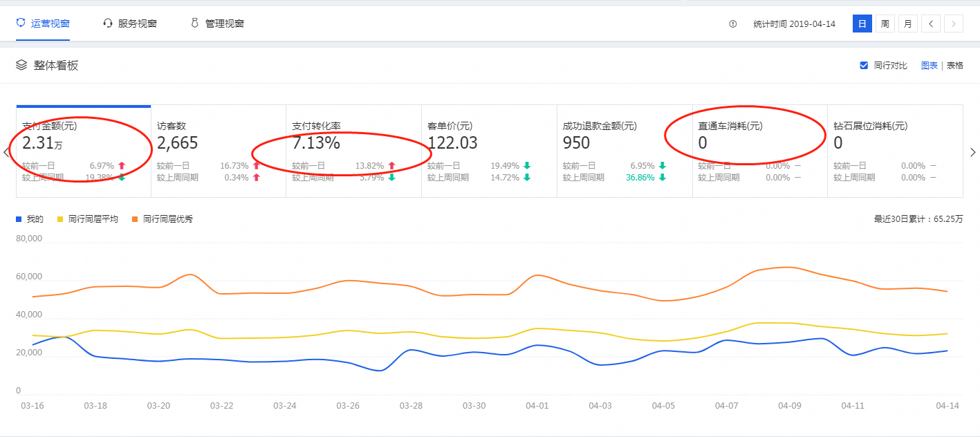The height and width of the screenshot is (437, 980).
Task: Go to previous date with left arrow
Action: 930,24
